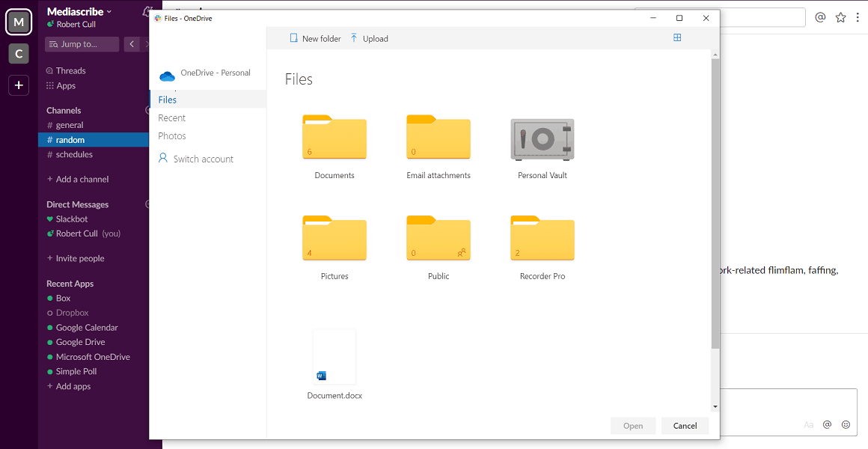Select Files in the OneDrive sidebar

(208, 100)
